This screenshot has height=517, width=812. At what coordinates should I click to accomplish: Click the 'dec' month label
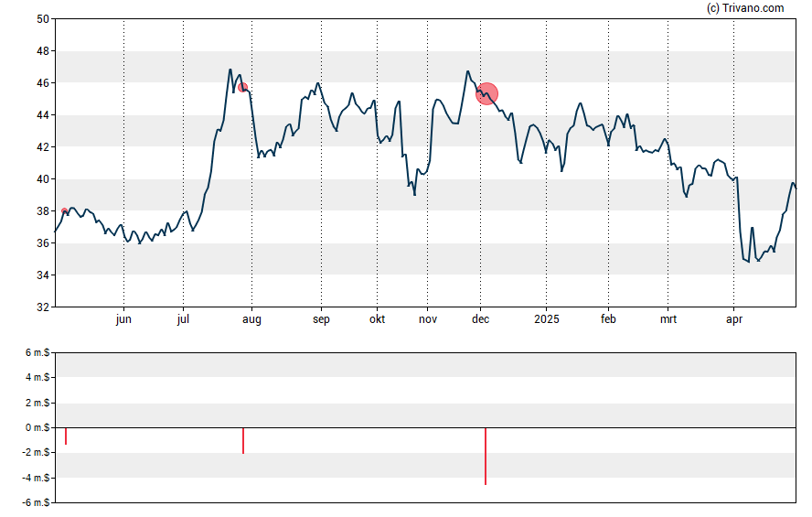coord(481,319)
